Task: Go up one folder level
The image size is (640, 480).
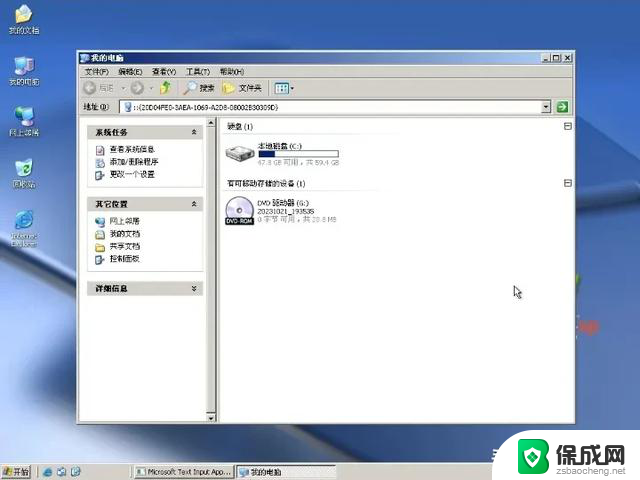Action: pyautogui.click(x=166, y=88)
